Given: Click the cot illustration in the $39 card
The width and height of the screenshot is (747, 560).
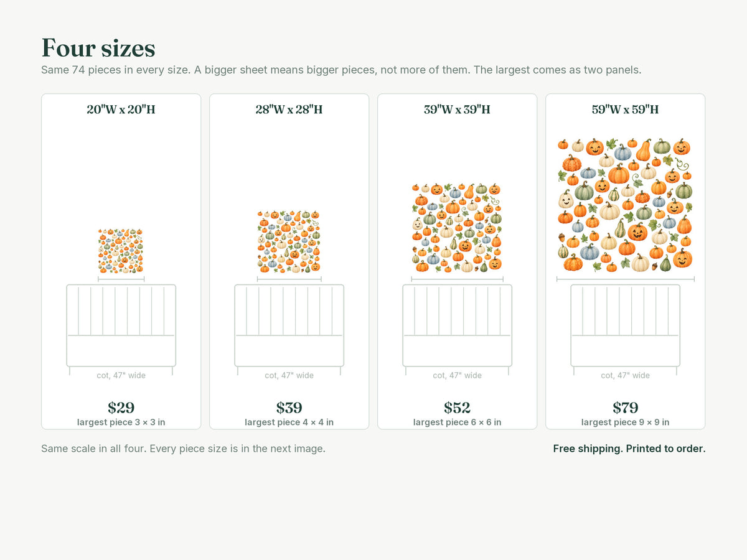Looking at the screenshot, I should click(289, 329).
